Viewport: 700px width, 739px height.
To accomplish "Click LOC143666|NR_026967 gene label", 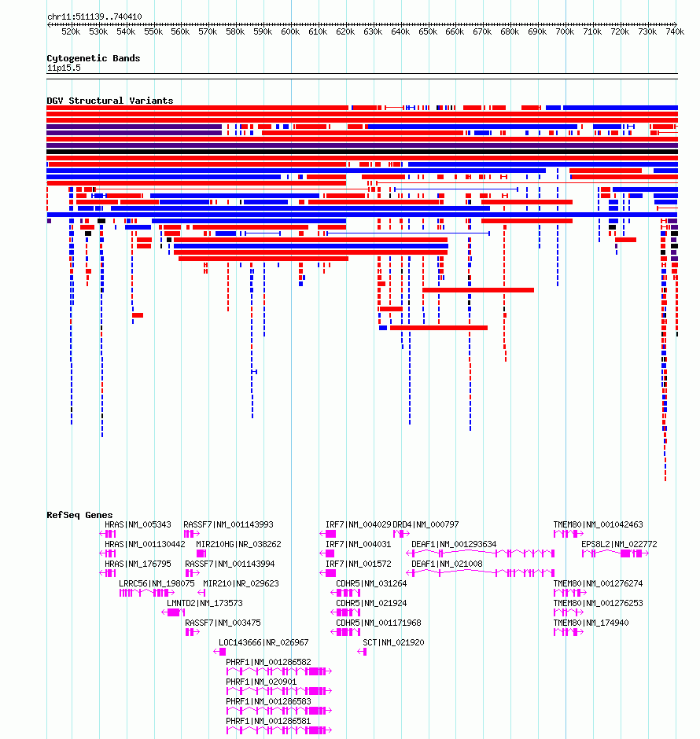I will click(263, 642).
